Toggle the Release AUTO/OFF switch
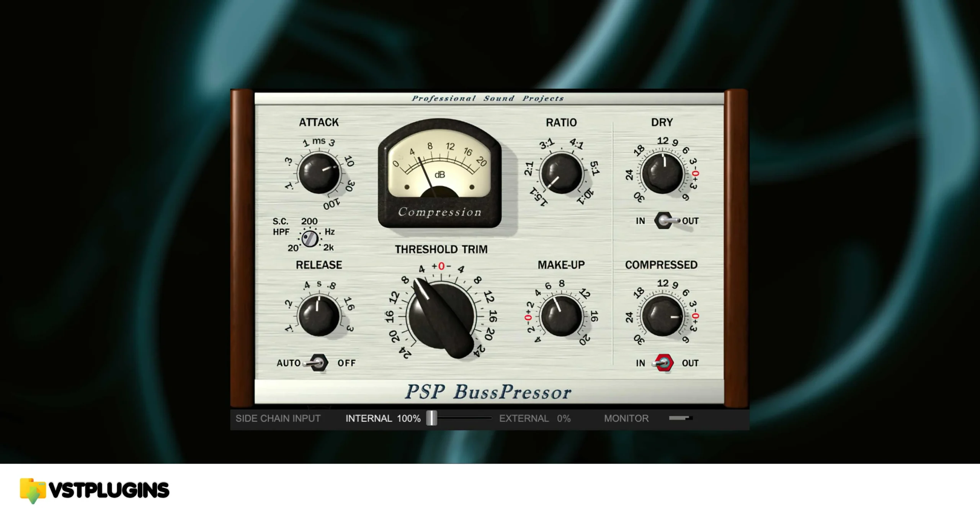Image resolution: width=980 pixels, height=519 pixels. click(x=316, y=363)
